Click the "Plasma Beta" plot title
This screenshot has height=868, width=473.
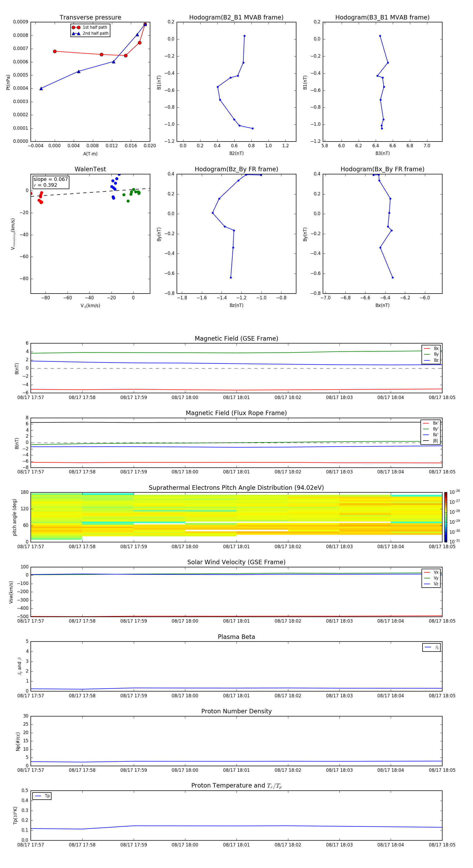[x=236, y=637]
